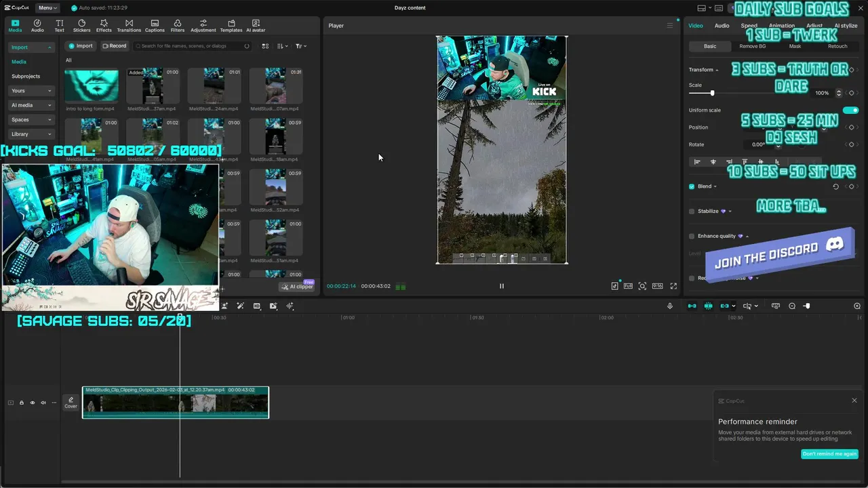Open the Templates panel
The height and width of the screenshot is (488, 868).
(231, 26)
